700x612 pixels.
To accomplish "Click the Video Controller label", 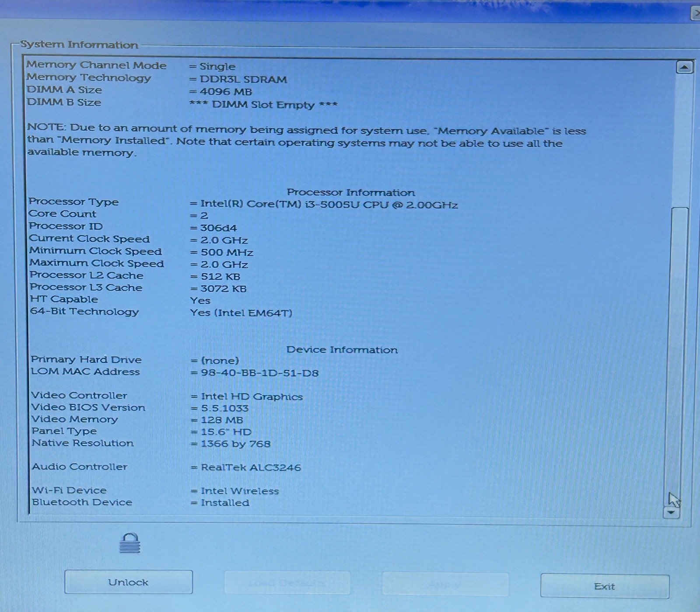I will [79, 395].
